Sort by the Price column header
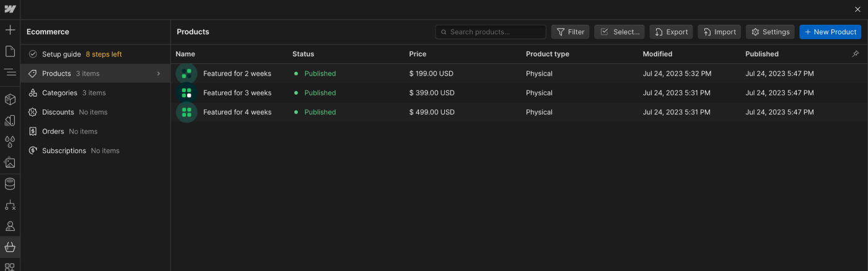868x271 pixels. (418, 54)
